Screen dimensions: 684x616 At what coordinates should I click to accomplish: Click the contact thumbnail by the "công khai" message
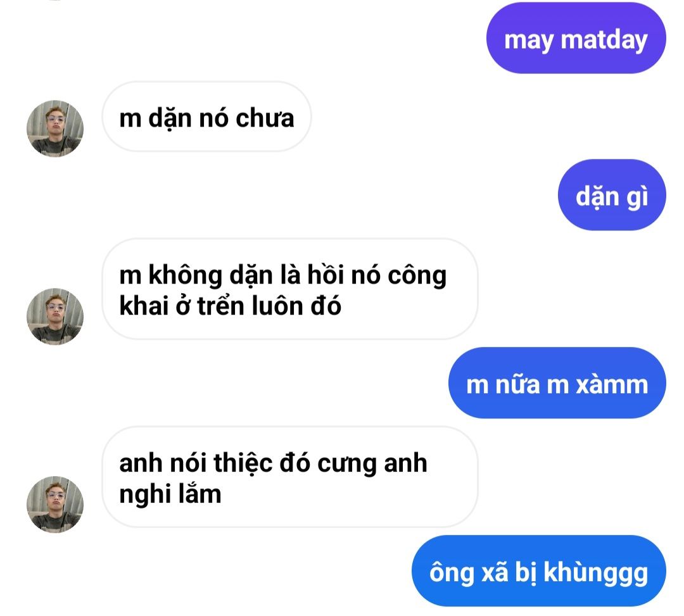[55, 317]
